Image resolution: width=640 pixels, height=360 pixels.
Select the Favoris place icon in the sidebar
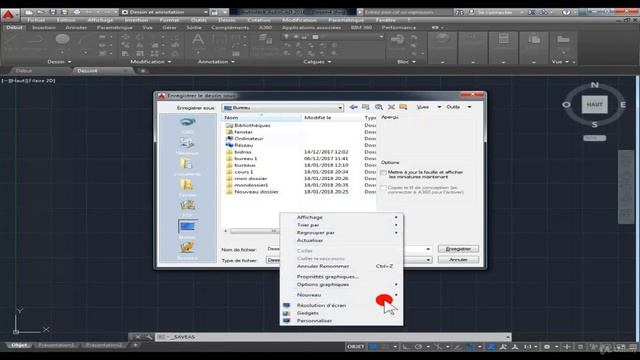point(187,184)
